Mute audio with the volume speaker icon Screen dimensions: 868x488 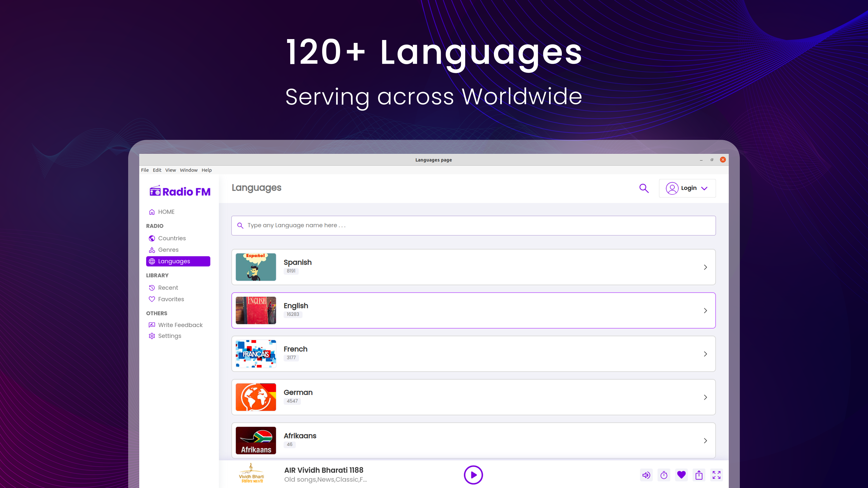[646, 475]
